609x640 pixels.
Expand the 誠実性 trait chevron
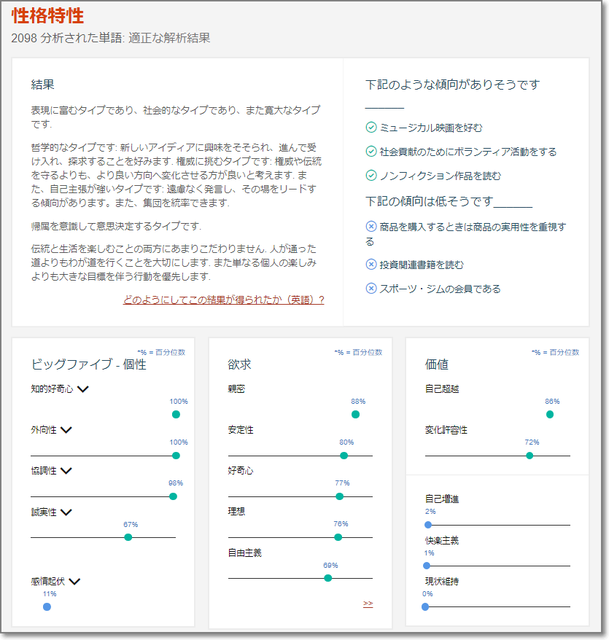(x=66, y=512)
